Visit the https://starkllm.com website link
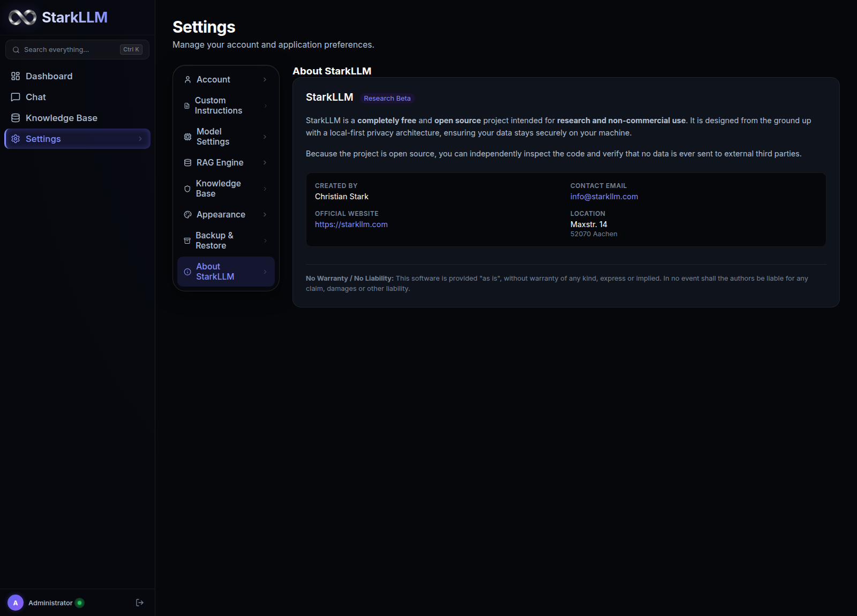Screen dimensions: 857x616 click(351, 224)
